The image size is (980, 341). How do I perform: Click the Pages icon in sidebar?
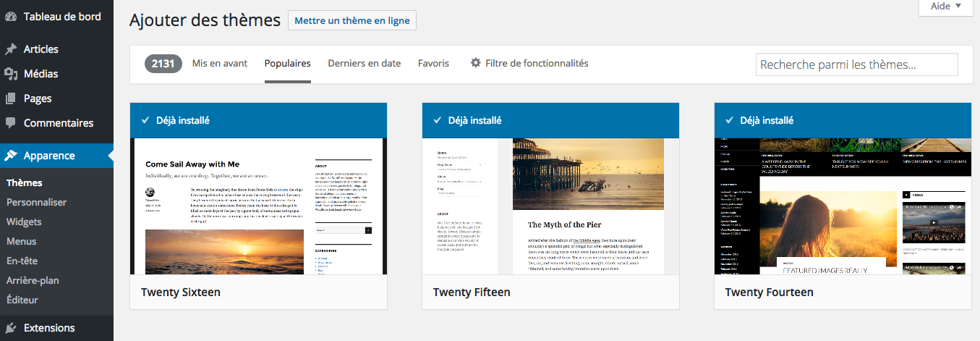11,98
